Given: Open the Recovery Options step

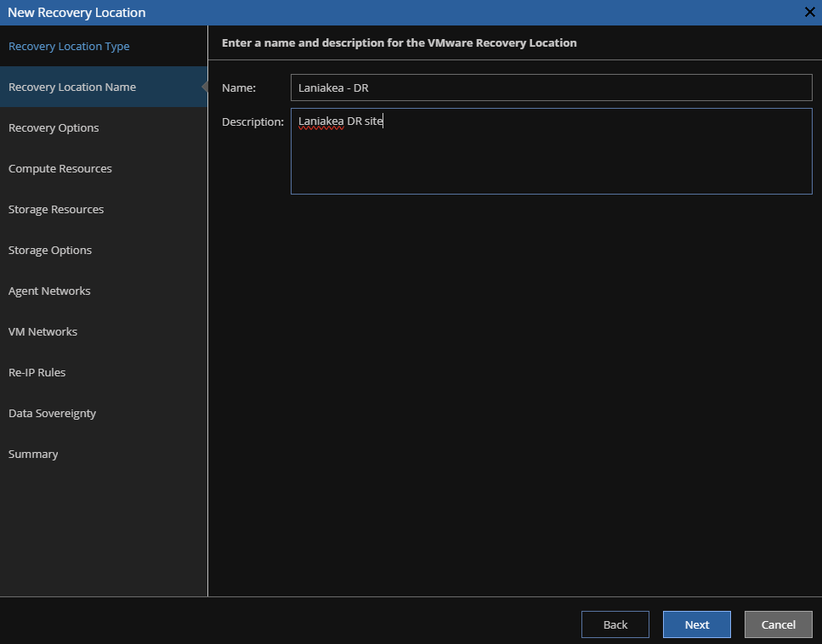Looking at the screenshot, I should tap(104, 127).
